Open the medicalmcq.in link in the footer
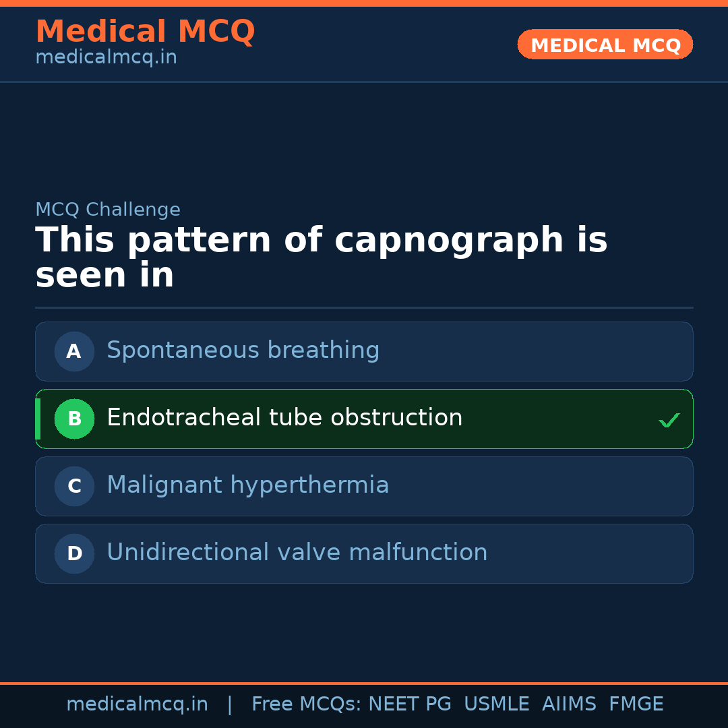The image size is (728, 728). [x=137, y=704]
